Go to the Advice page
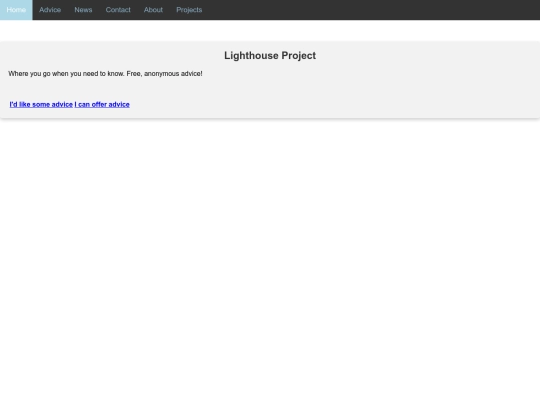540x405 pixels. pyautogui.click(x=50, y=10)
